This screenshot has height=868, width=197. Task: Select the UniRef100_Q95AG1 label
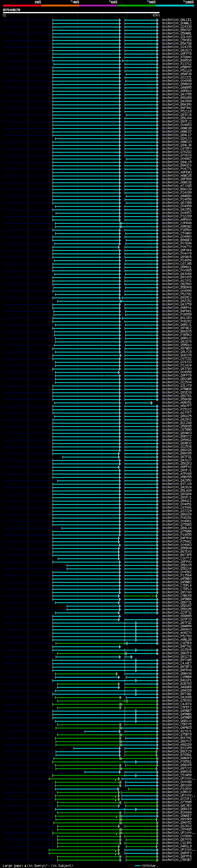pos(177,440)
